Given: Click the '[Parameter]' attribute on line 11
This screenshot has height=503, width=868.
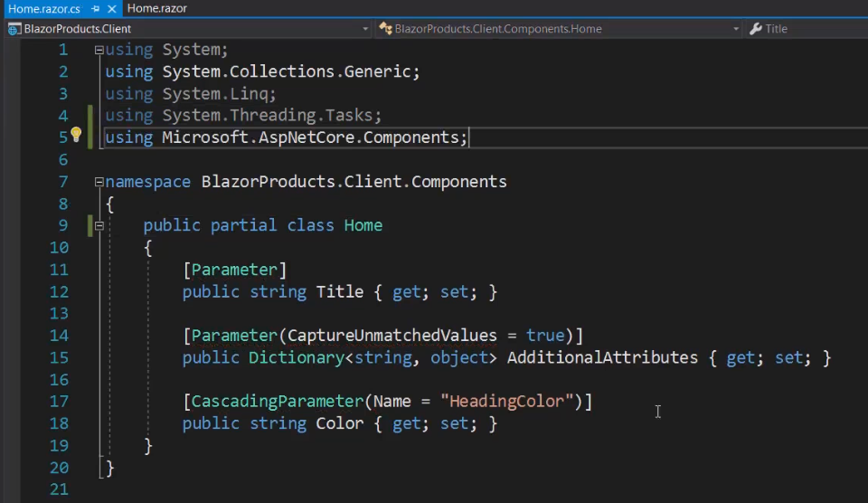Looking at the screenshot, I should click(235, 270).
